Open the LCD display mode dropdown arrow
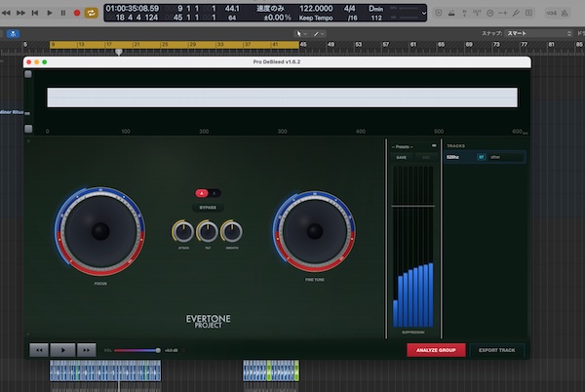 tap(424, 13)
